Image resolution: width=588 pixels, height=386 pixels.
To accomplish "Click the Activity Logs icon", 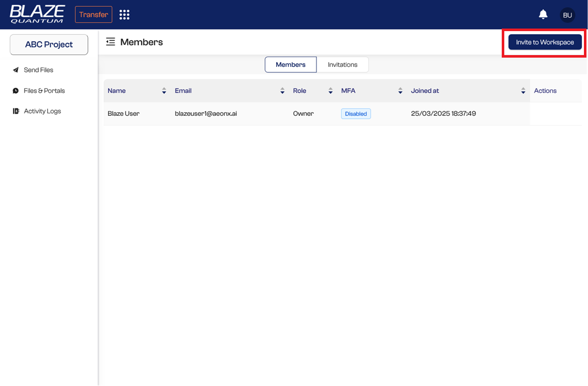I will coord(16,111).
